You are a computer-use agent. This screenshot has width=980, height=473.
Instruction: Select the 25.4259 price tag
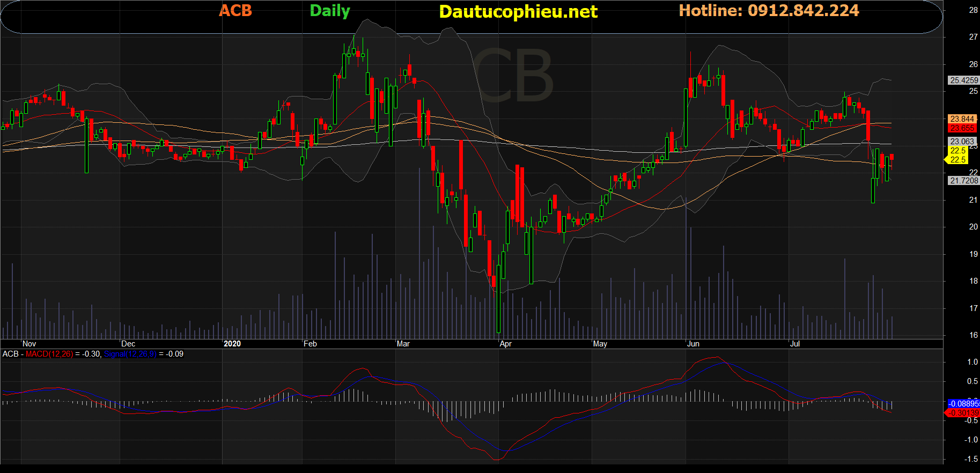(x=963, y=80)
